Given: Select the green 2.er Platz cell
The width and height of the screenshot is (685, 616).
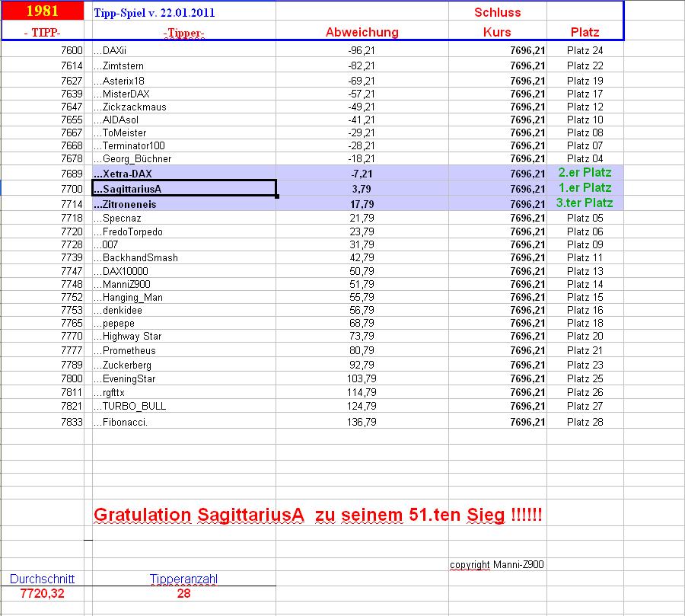Looking at the screenshot, I should [585, 172].
